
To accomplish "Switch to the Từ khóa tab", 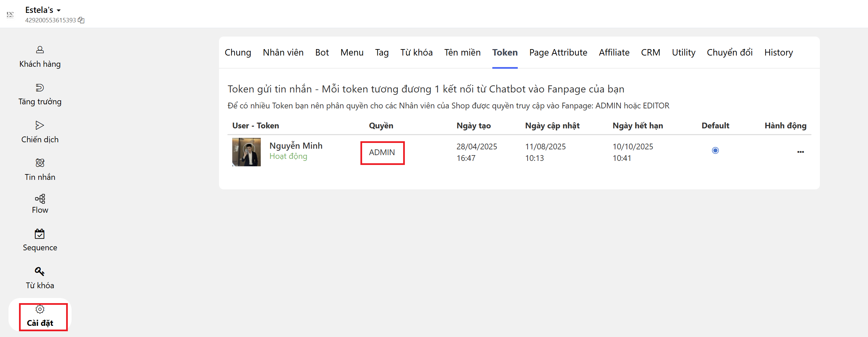I will (416, 52).
